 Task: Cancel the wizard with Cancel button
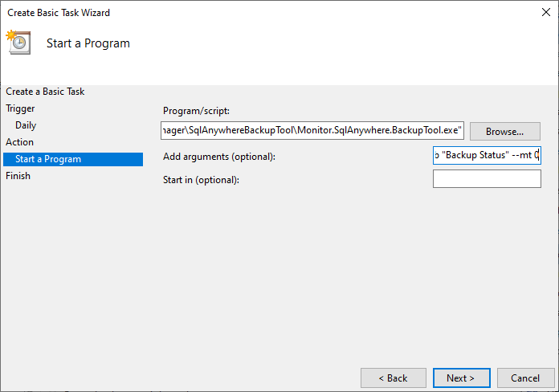tap(525, 378)
